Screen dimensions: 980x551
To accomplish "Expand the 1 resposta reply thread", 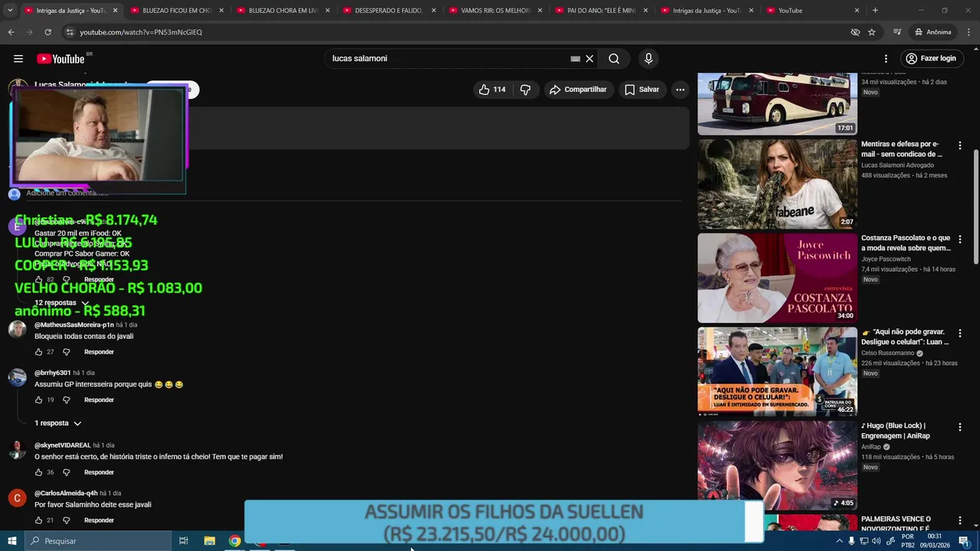I will (58, 423).
